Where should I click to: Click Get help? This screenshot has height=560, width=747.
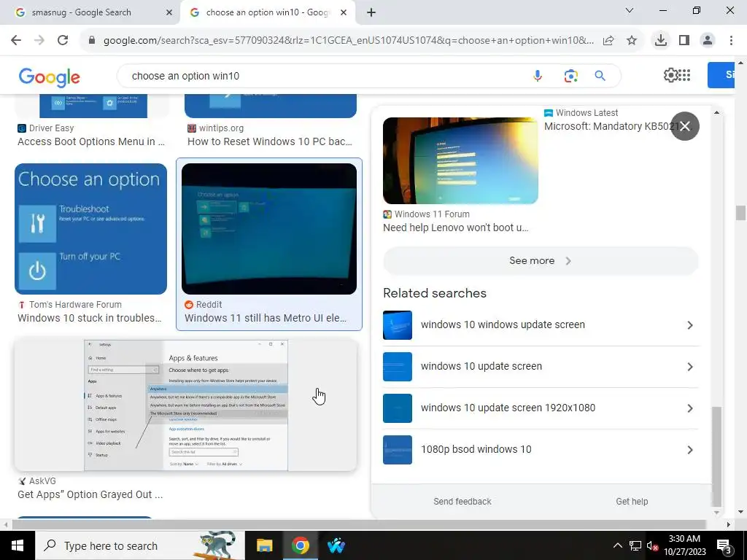[x=632, y=502]
